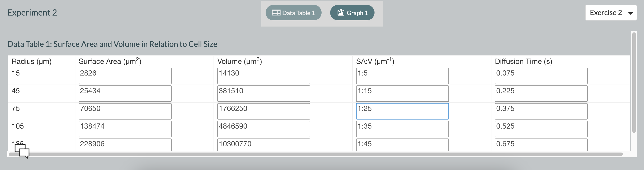Image resolution: width=644 pixels, height=170 pixels.
Task: Select the volume field containing 381510
Action: point(263,94)
